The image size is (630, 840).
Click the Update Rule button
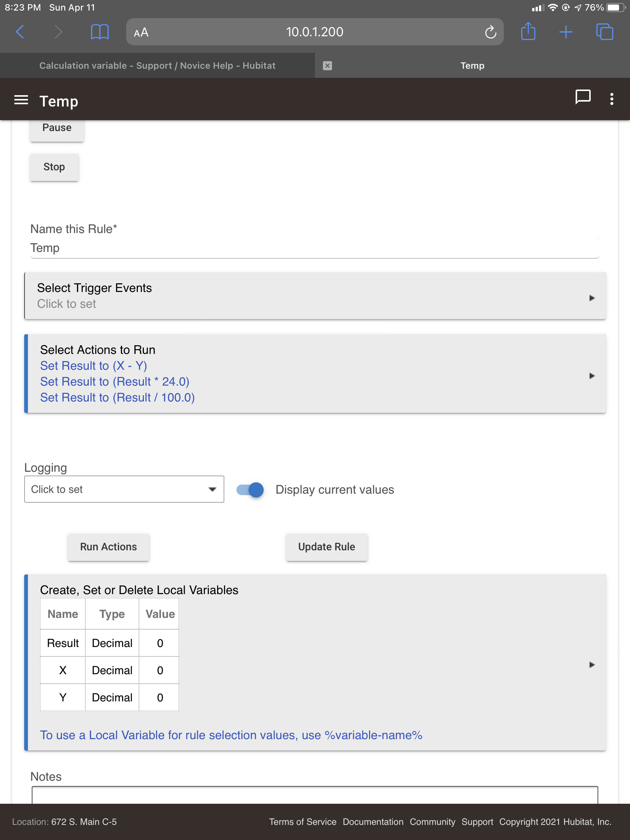pos(327,547)
